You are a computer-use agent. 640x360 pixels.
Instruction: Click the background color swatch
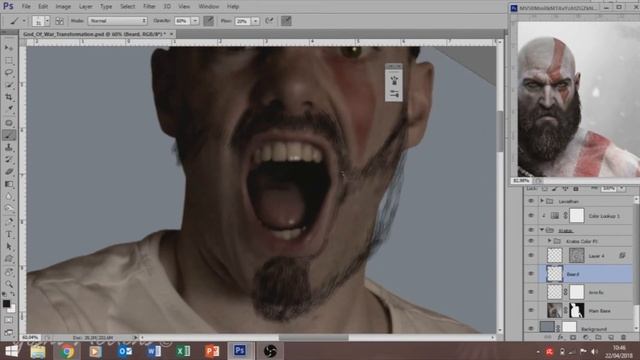pyautogui.click(x=12, y=309)
